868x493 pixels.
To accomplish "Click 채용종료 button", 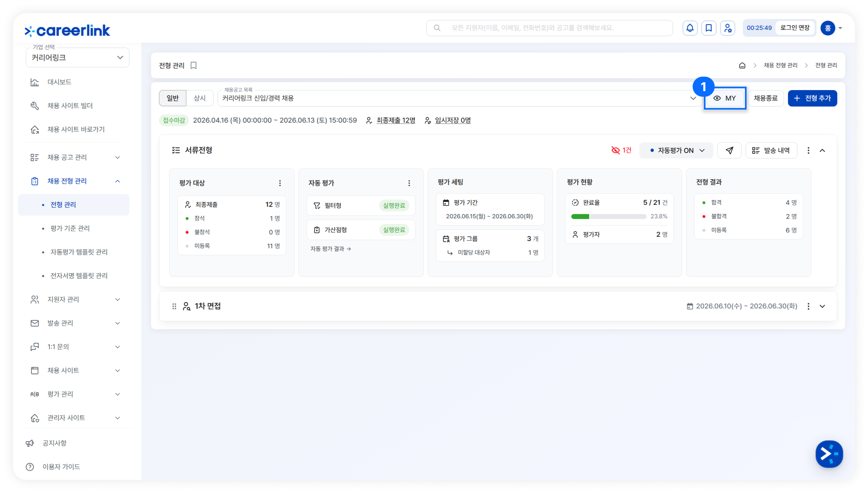I will click(x=765, y=98).
